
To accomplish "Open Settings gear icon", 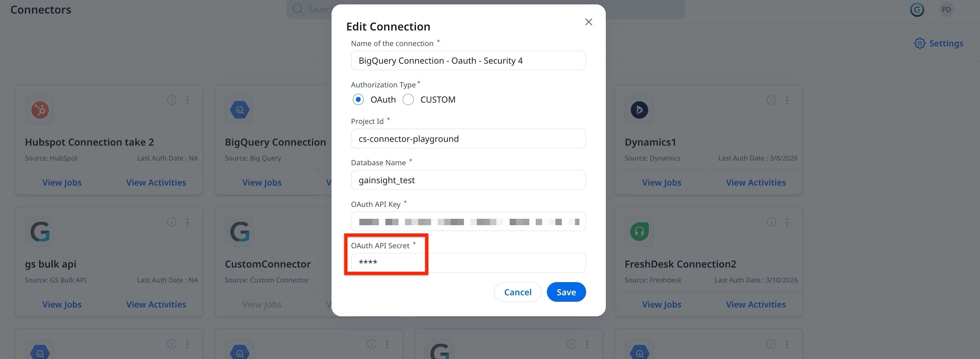I will (919, 43).
